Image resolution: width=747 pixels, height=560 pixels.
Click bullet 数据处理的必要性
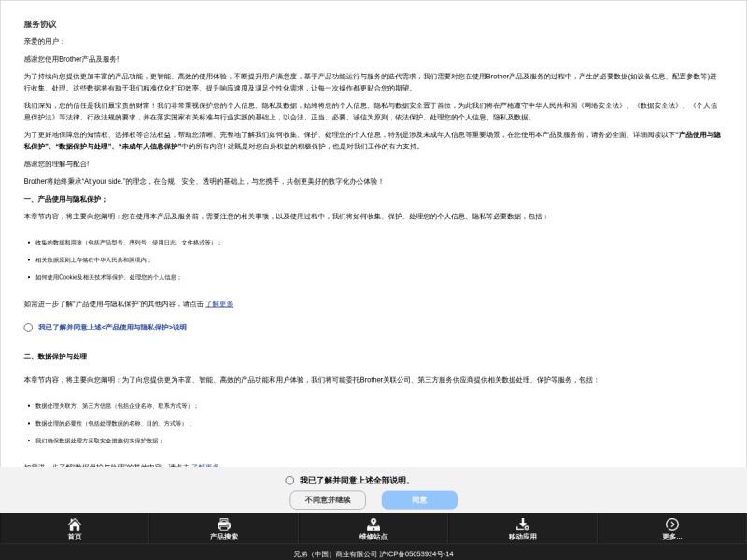click(113, 423)
